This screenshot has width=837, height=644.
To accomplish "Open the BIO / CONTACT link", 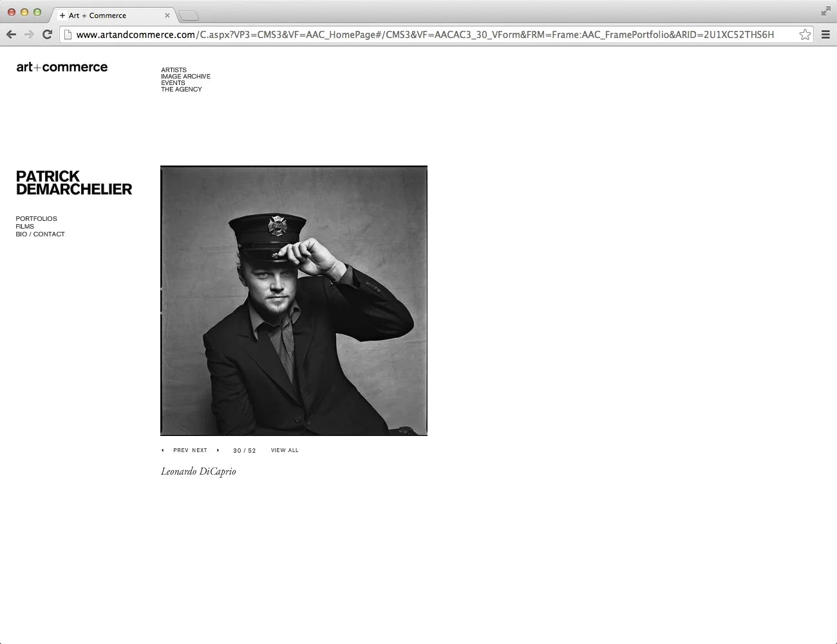I will click(x=41, y=234).
